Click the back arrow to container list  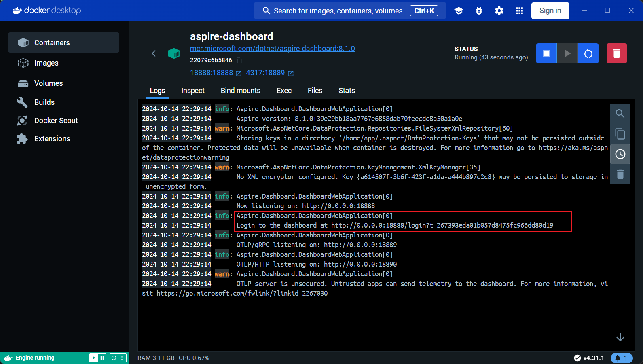(154, 53)
